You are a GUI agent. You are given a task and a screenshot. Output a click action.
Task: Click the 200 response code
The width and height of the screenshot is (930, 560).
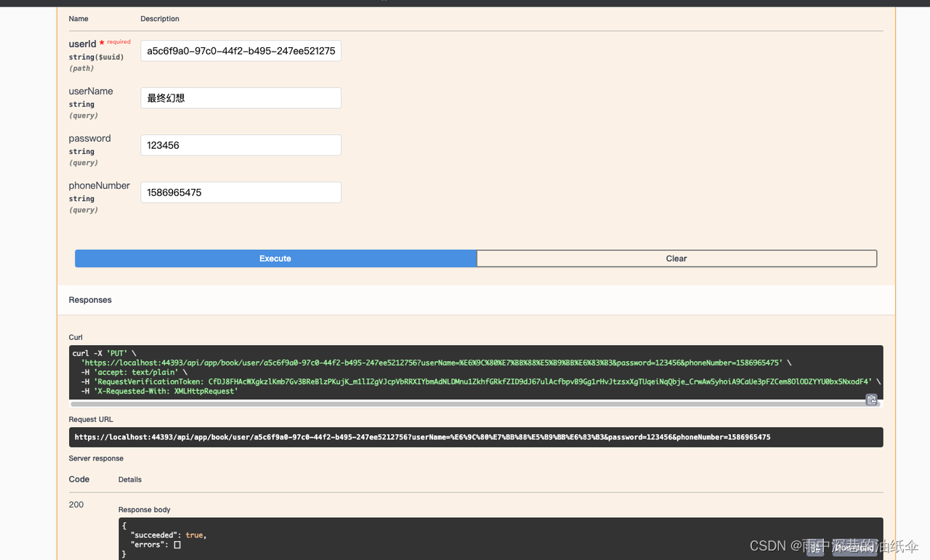coord(76,505)
